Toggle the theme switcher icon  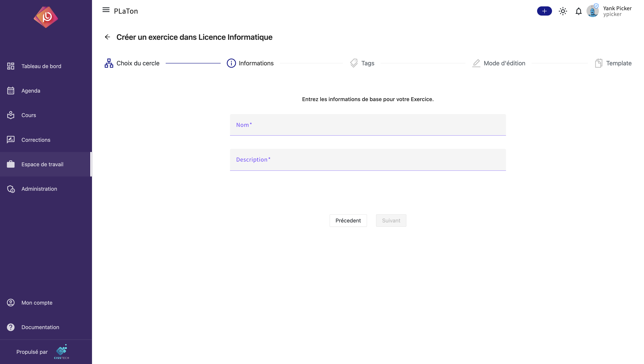click(x=563, y=11)
